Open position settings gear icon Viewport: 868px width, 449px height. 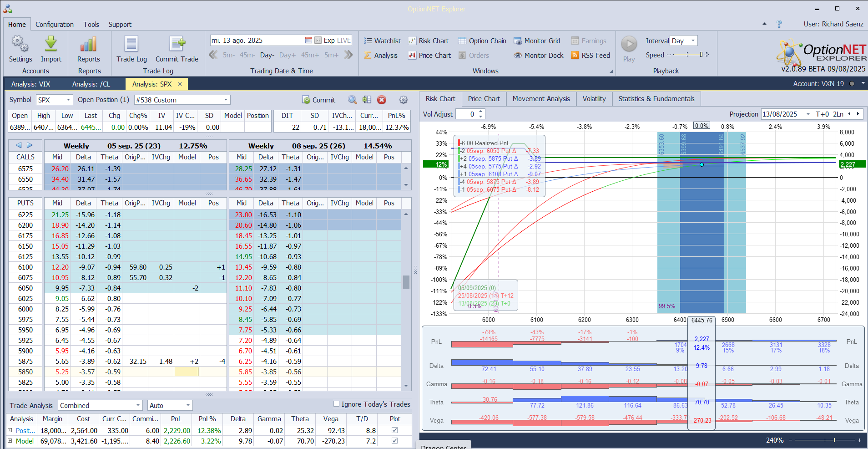pos(403,100)
